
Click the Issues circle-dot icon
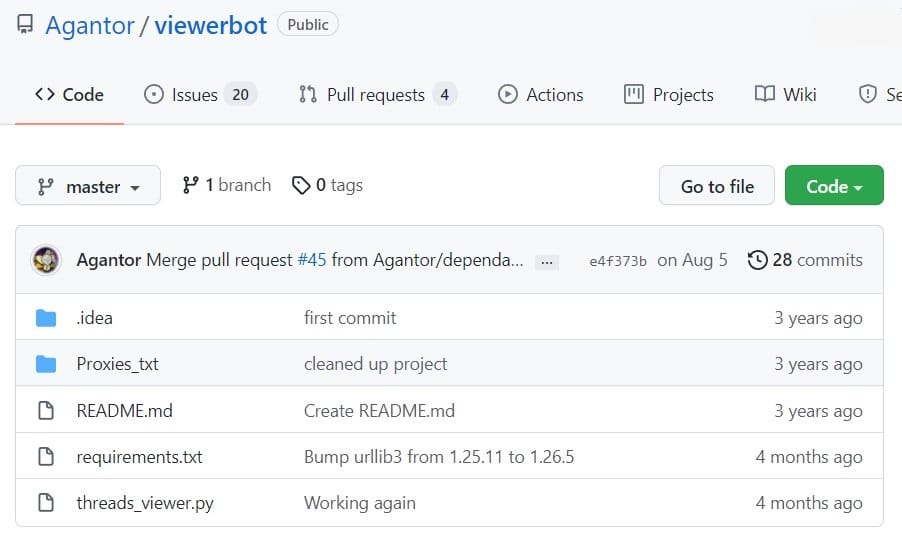point(154,94)
